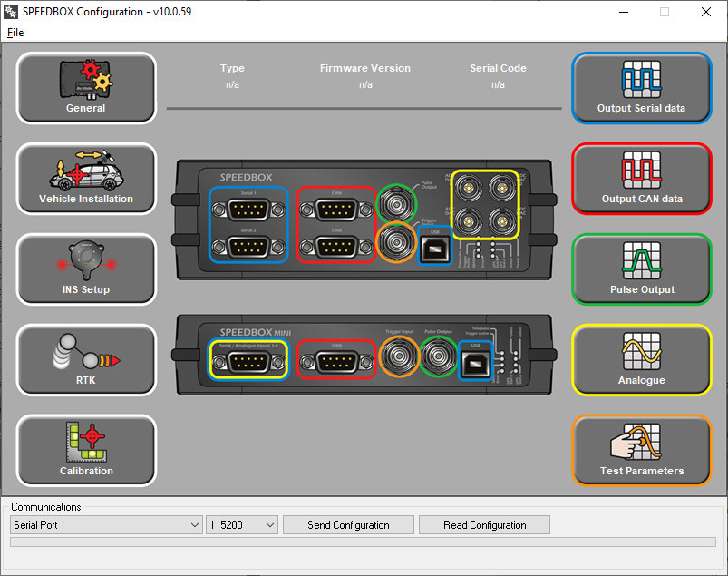
Task: Open the General settings icon button
Action: pyautogui.click(x=86, y=88)
